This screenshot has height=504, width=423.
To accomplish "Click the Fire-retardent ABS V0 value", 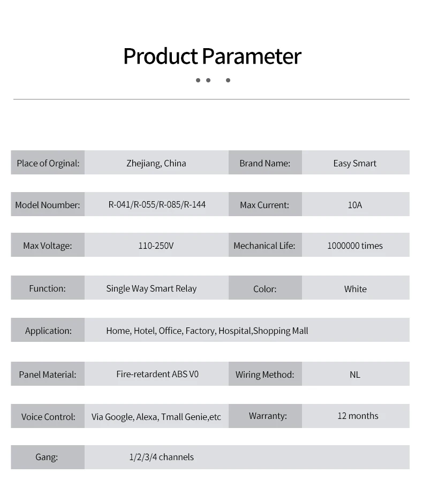I will coord(157,374).
